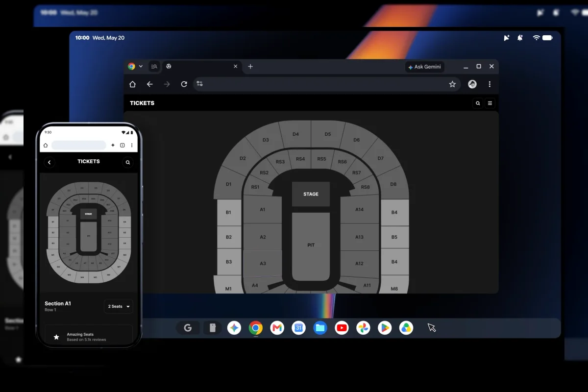The image size is (588, 392).
Task: Open the hamburger menu on desktop page
Action: (490, 103)
